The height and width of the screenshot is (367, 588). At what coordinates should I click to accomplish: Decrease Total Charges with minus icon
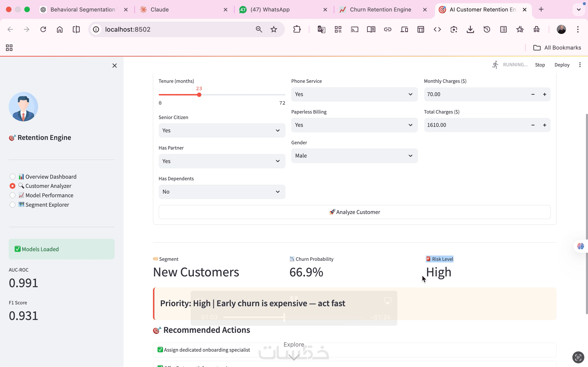click(x=533, y=125)
